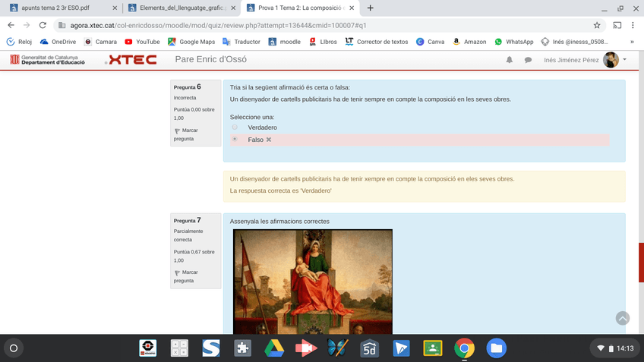The height and width of the screenshot is (362, 644).
Task: Click the XTEC logo
Action: point(131,59)
